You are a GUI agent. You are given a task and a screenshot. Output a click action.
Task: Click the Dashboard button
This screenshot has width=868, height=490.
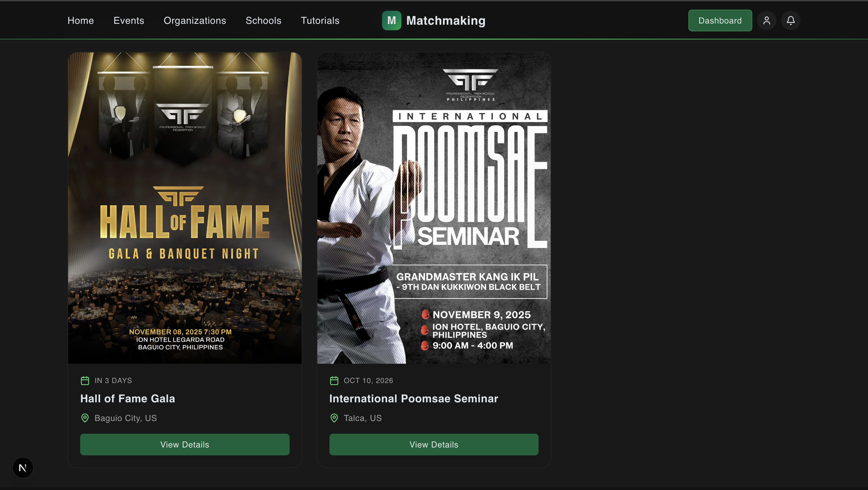(720, 20)
